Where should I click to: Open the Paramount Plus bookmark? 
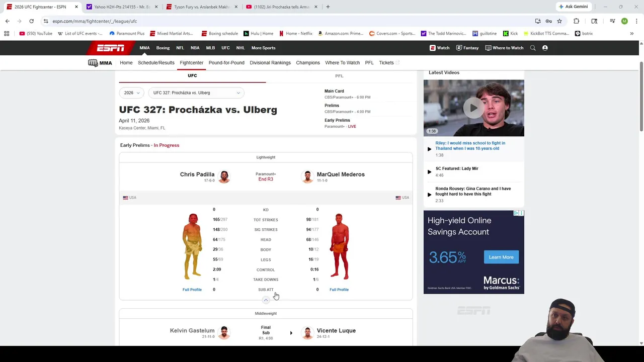127,33
